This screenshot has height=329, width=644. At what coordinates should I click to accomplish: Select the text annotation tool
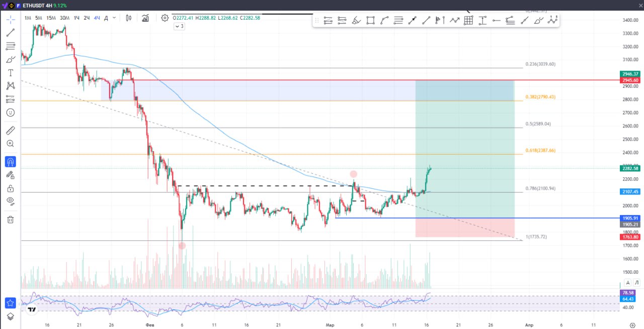click(11, 73)
